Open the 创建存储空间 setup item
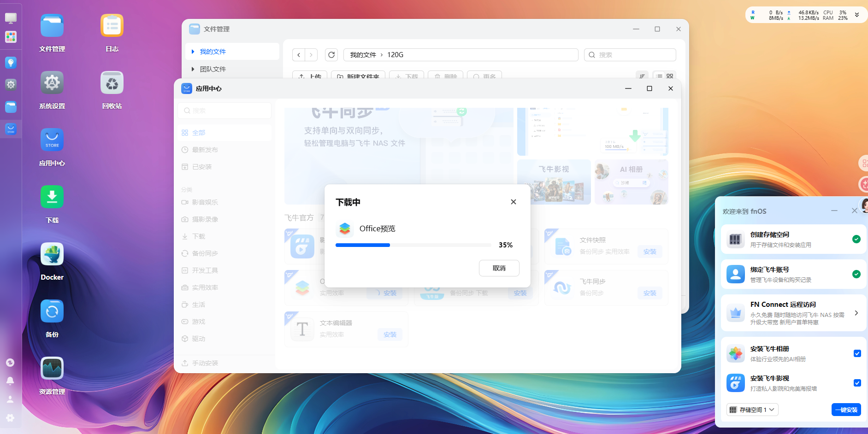This screenshot has height=434, width=868. [x=794, y=239]
